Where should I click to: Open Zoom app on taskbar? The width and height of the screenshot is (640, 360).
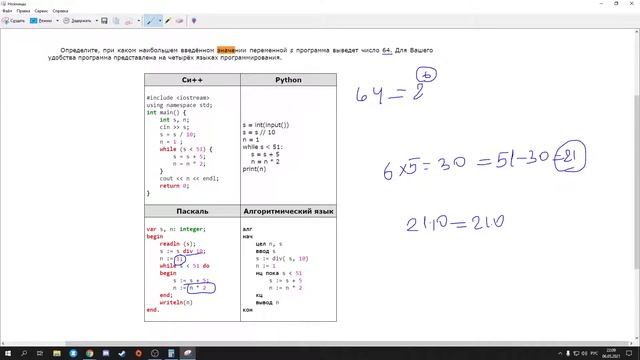point(73,353)
